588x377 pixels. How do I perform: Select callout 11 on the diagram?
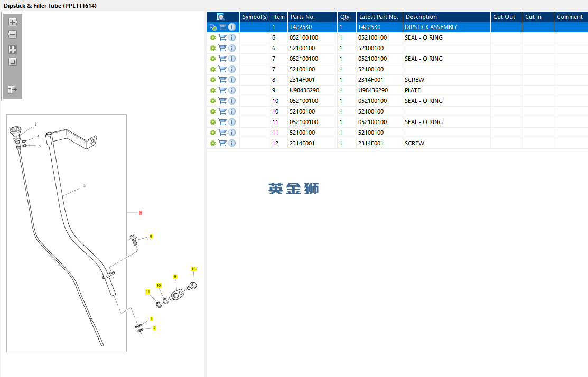pos(148,291)
